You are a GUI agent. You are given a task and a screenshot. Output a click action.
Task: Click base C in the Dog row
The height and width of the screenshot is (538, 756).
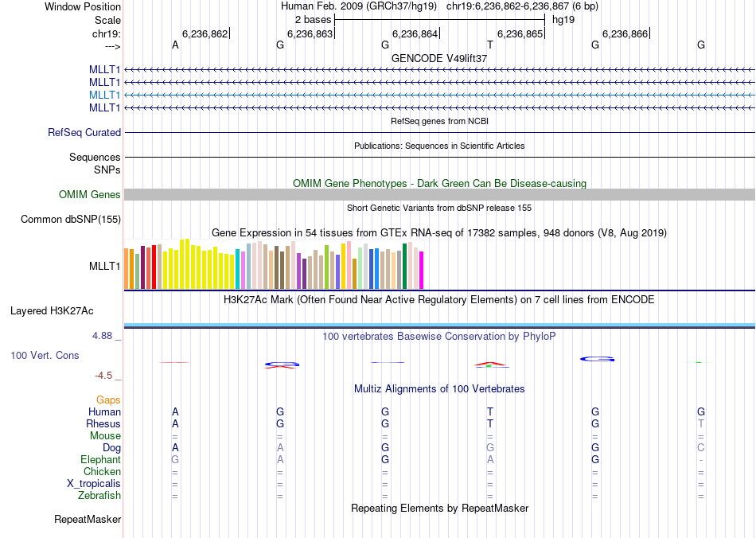coord(700,448)
